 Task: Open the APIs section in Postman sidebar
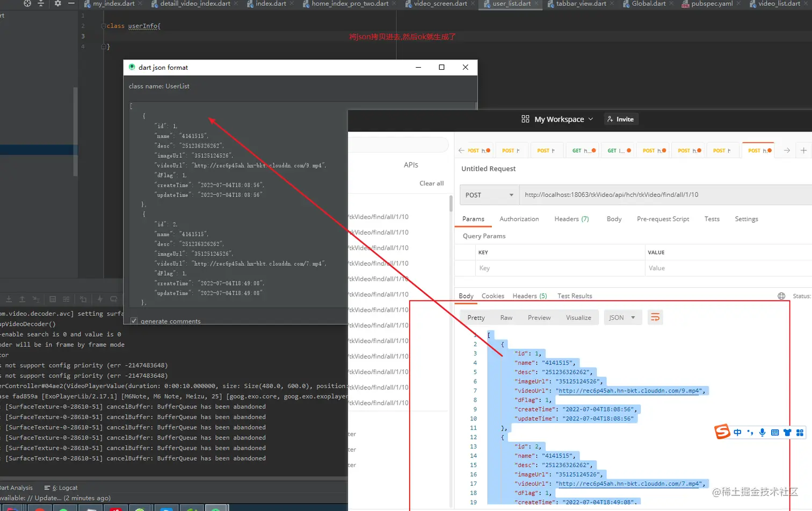pos(411,165)
